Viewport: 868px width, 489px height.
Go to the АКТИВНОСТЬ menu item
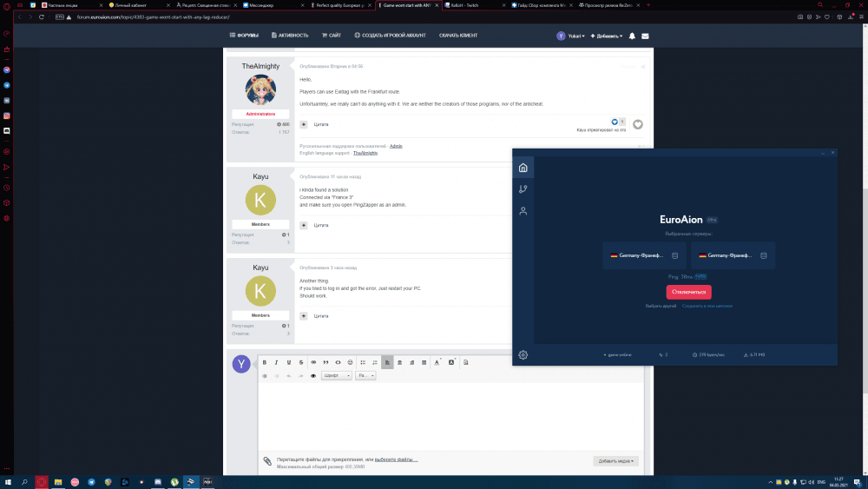pyautogui.click(x=290, y=36)
